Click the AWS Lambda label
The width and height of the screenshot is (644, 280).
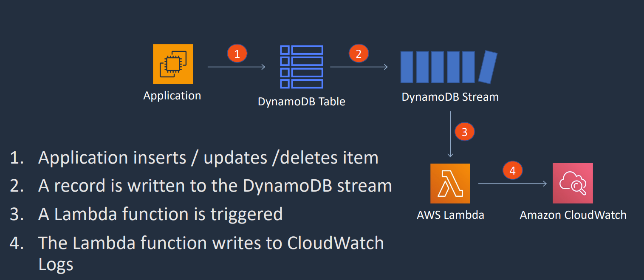(x=450, y=215)
